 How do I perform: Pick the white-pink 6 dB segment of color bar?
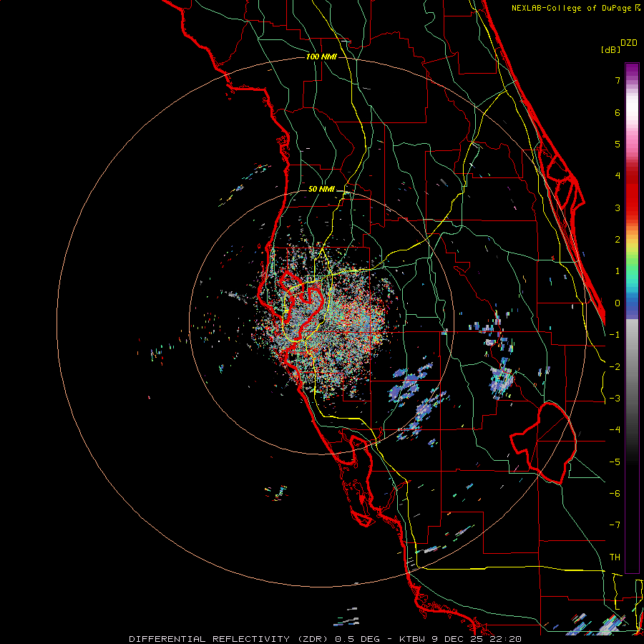pyautogui.click(x=632, y=112)
